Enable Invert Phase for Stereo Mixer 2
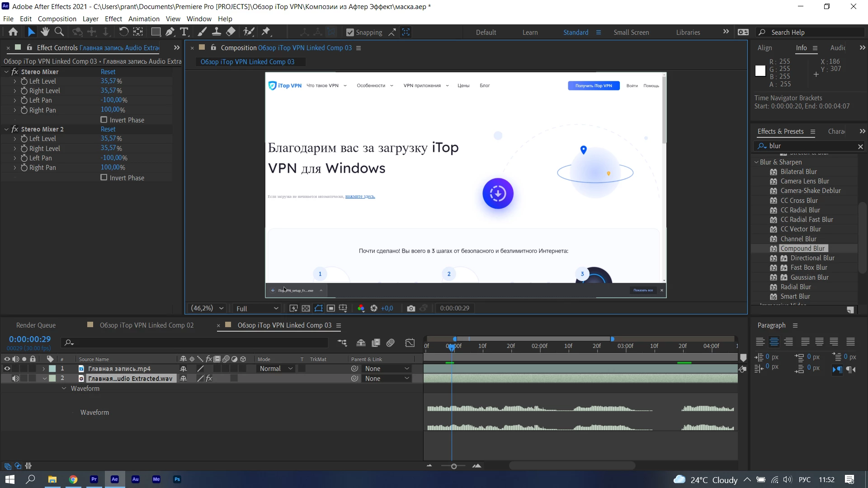 [x=104, y=178]
